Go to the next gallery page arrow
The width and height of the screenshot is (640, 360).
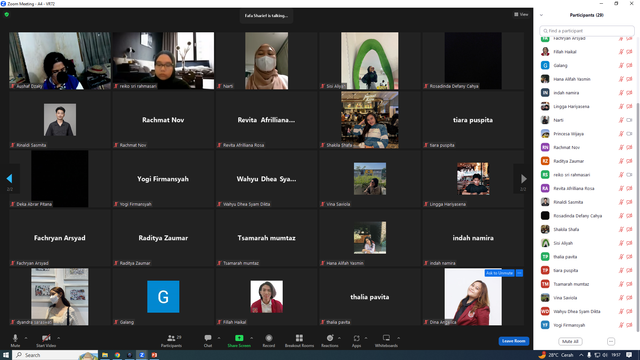coord(524,179)
